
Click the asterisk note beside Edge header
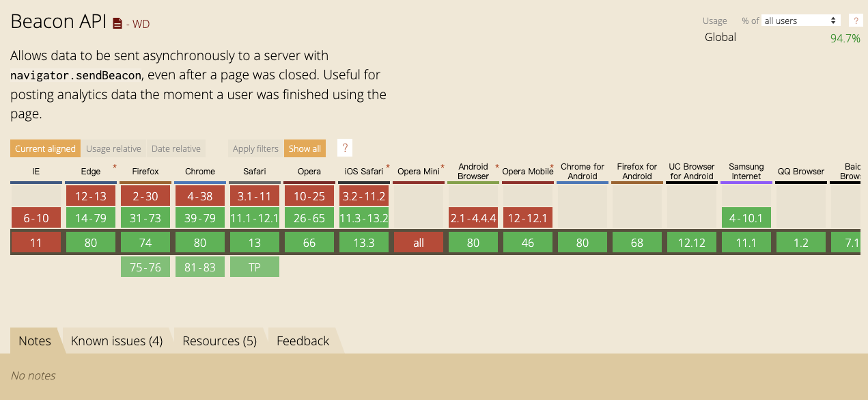point(115,167)
